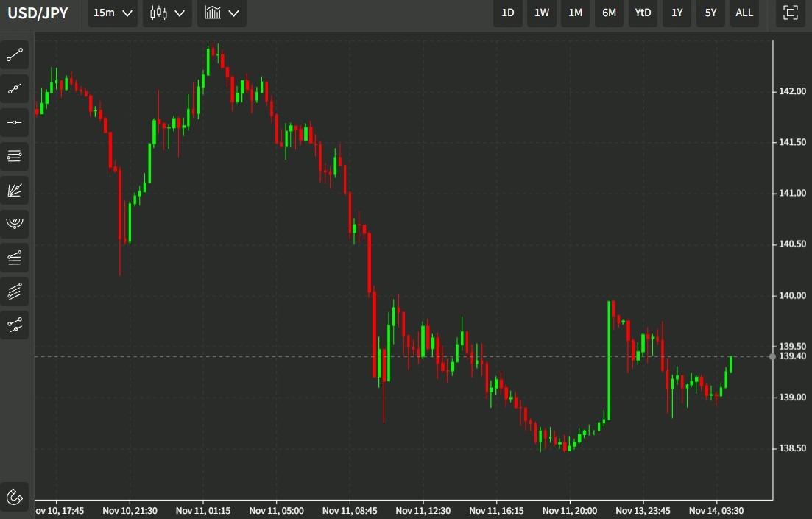
Task: Show ALL time range
Action: [744, 13]
